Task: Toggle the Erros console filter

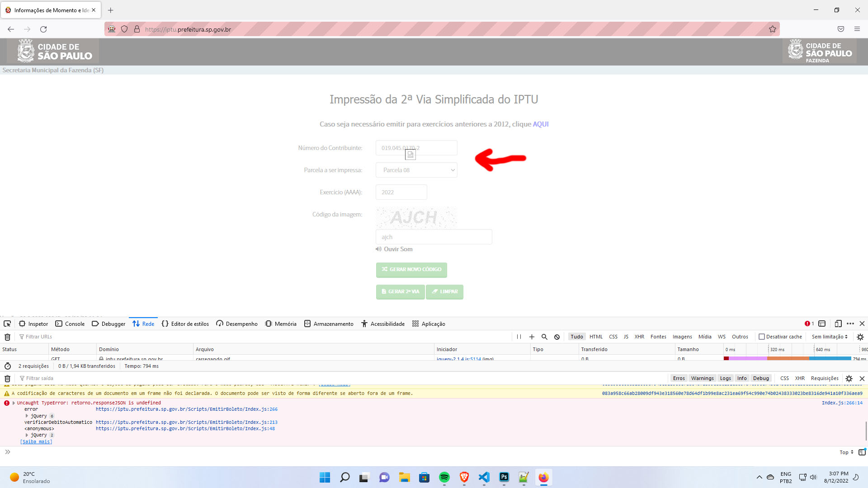Action: click(x=679, y=378)
